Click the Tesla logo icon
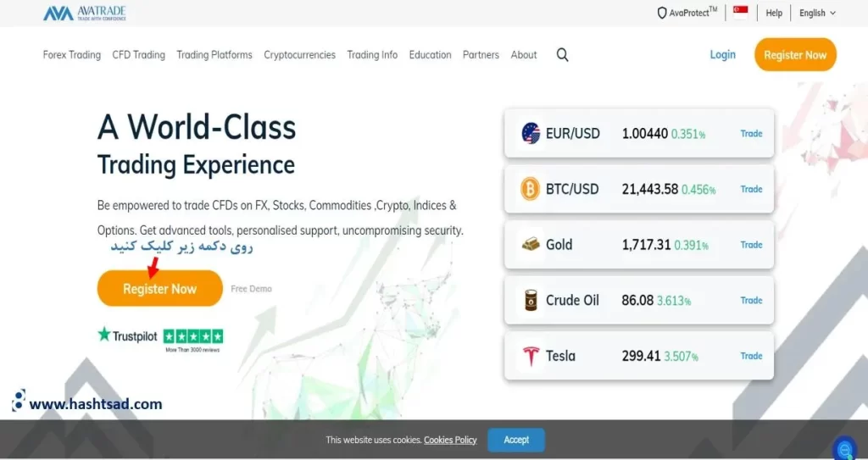 coord(531,356)
